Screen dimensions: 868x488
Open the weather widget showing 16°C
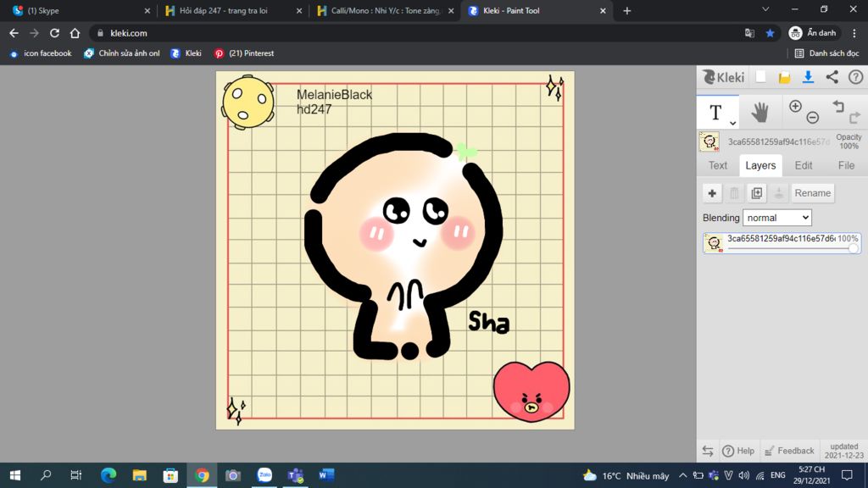tap(626, 475)
